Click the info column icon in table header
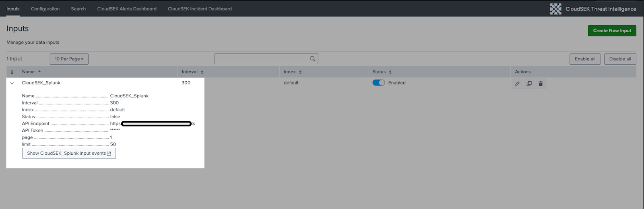The width and height of the screenshot is (644, 209). pyautogui.click(x=12, y=72)
